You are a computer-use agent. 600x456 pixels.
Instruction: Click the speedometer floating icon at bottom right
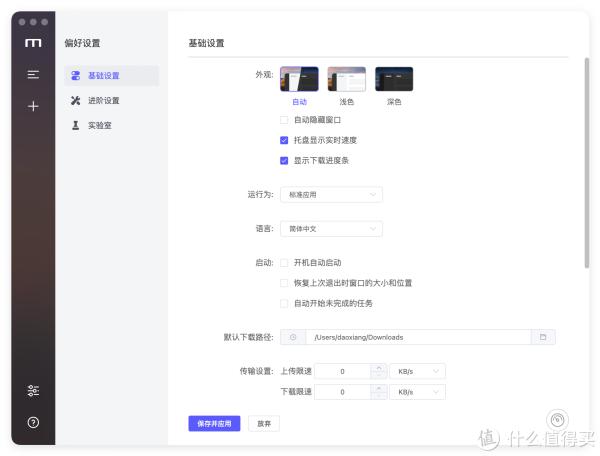coord(557,420)
